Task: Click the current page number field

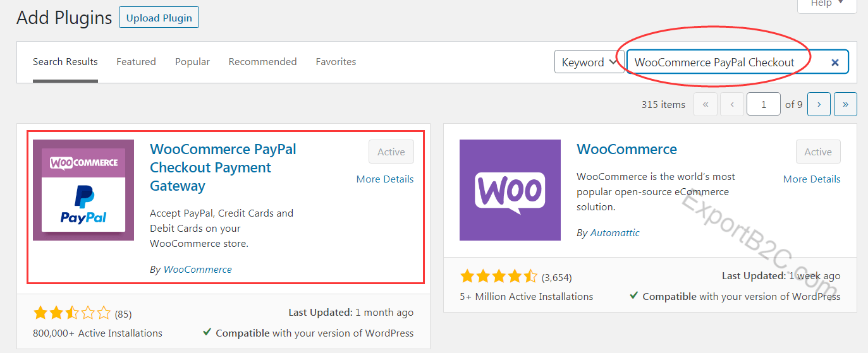Action: tap(763, 104)
